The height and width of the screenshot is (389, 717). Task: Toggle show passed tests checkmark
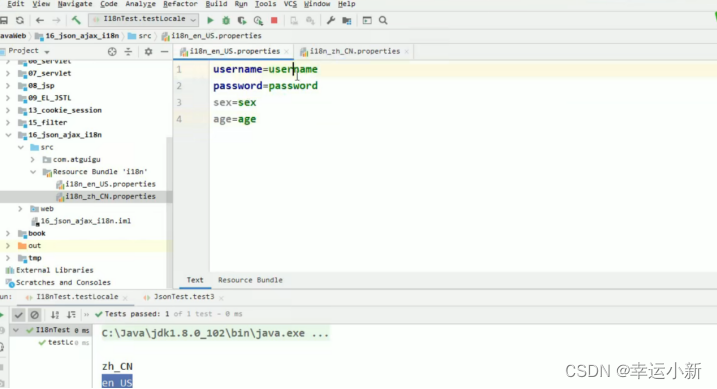tap(18, 314)
